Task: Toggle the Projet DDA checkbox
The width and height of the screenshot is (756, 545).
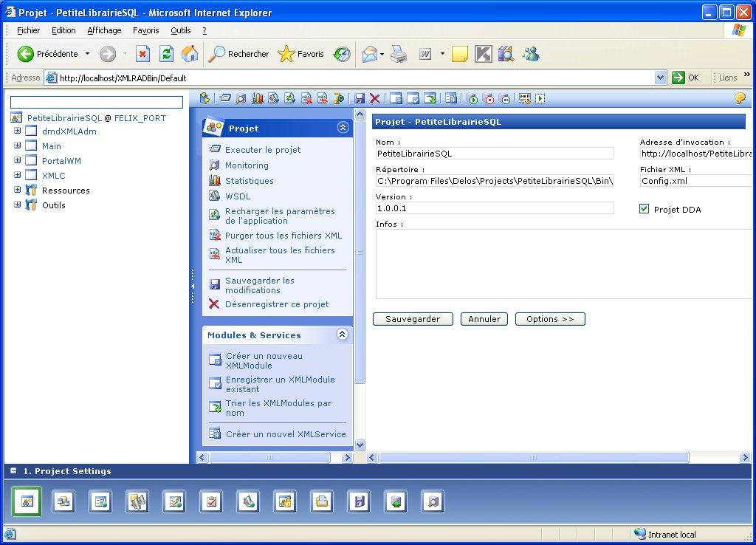Action: click(644, 210)
